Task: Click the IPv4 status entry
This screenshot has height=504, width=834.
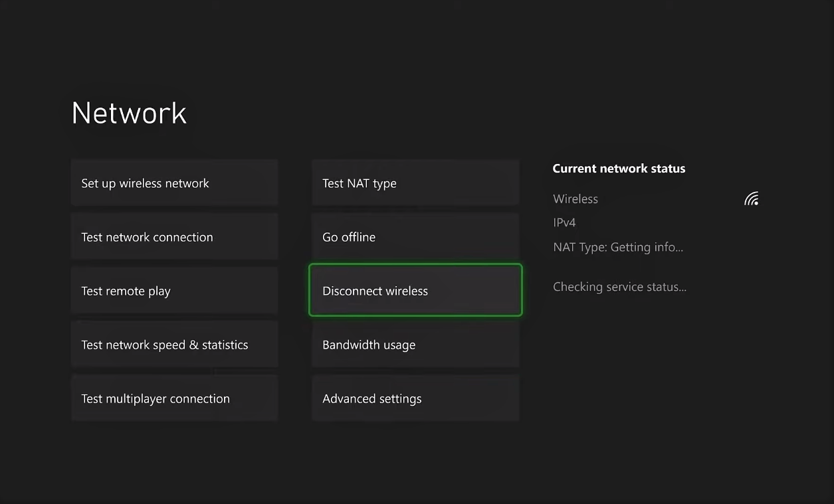Action: pyautogui.click(x=564, y=222)
